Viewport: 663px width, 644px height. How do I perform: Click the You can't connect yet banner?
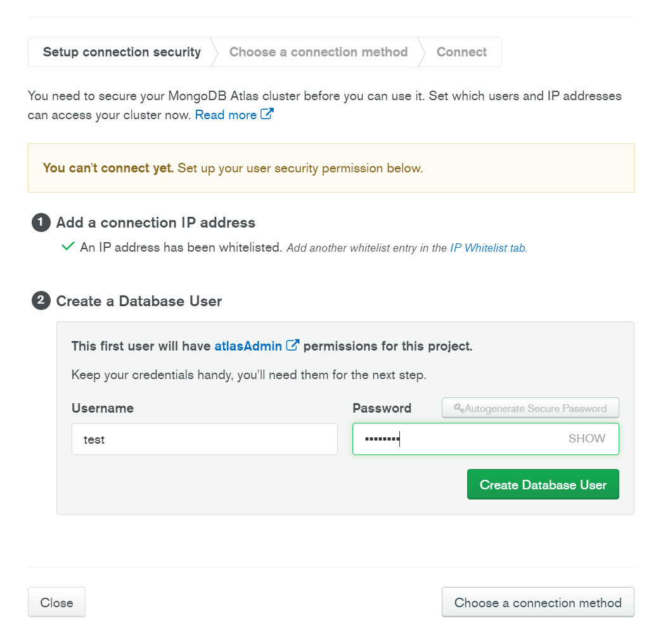[330, 168]
